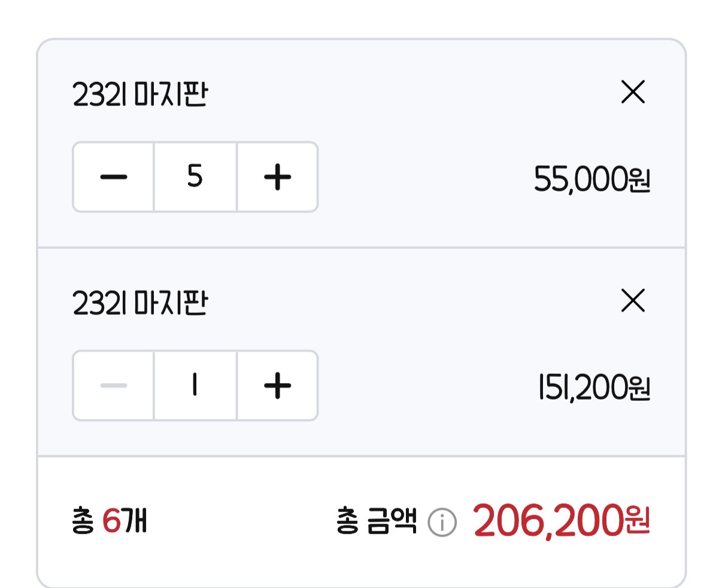Select the second 2321 마지판 item title
This screenshot has height=588, width=722.
point(140,303)
